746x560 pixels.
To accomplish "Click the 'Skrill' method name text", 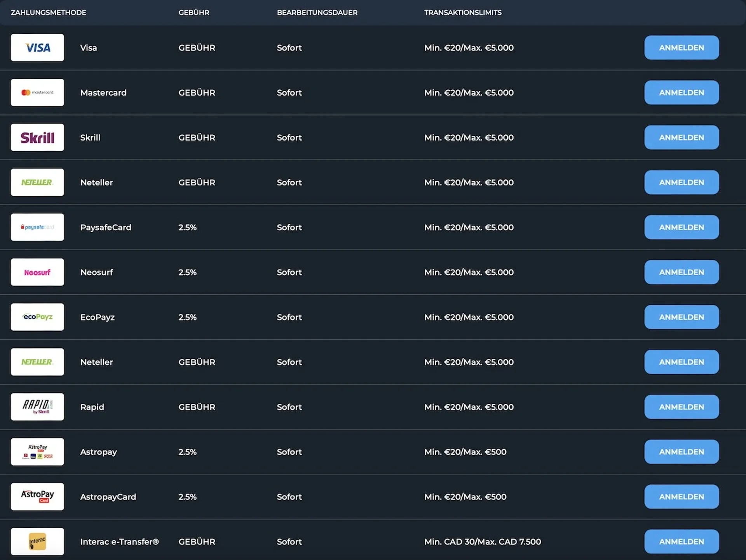I will click(x=90, y=137).
